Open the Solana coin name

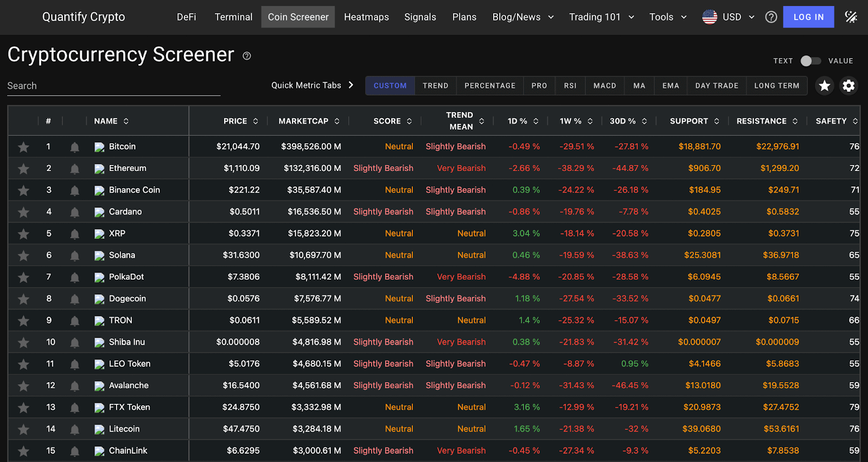point(122,255)
